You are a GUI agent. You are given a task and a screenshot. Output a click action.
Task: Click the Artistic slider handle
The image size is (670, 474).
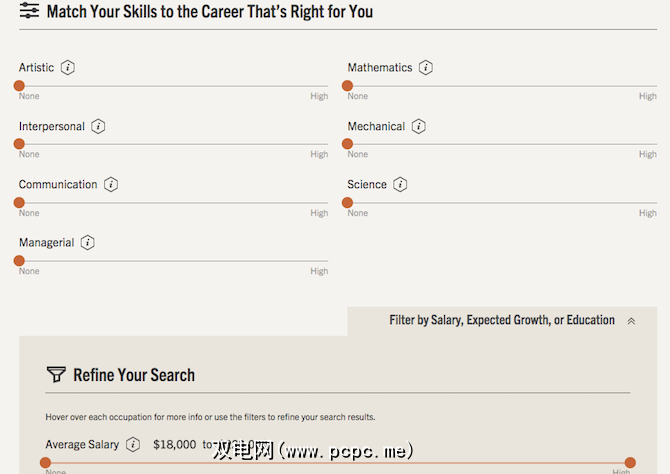19,86
